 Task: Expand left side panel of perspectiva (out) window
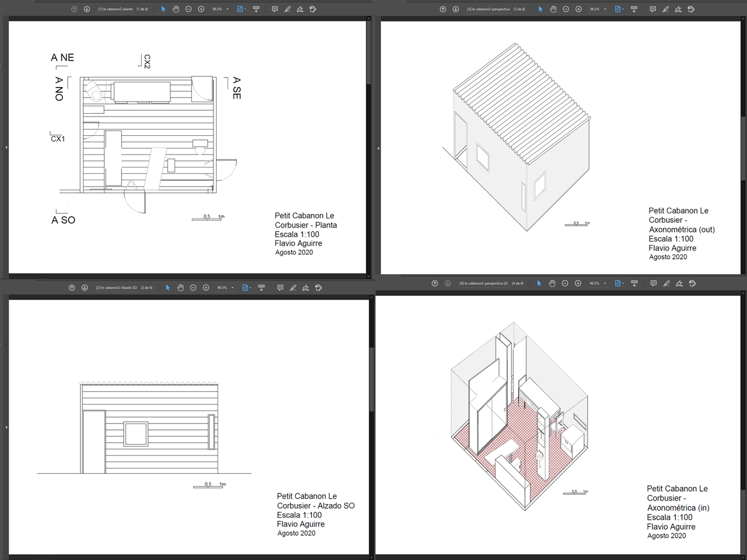(378, 148)
